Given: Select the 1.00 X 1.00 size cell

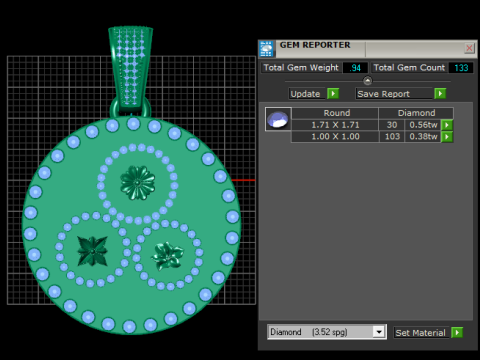Looking at the screenshot, I should pyautogui.click(x=335, y=137).
